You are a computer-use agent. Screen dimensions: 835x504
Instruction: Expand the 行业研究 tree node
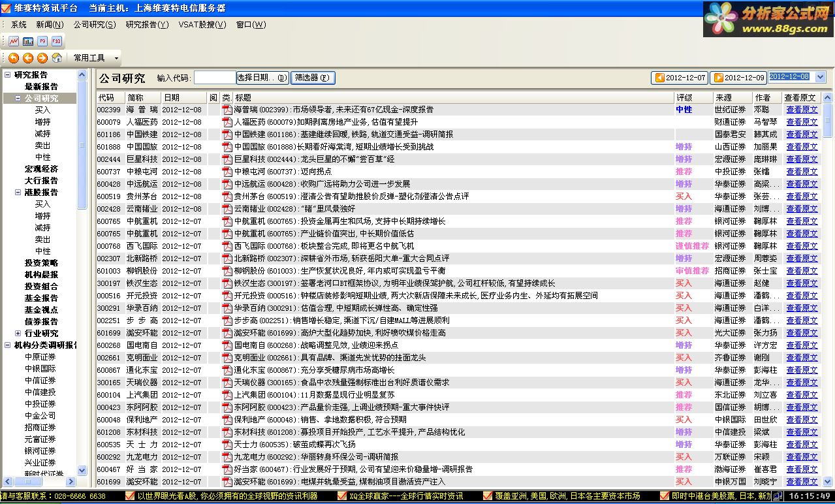18,334
